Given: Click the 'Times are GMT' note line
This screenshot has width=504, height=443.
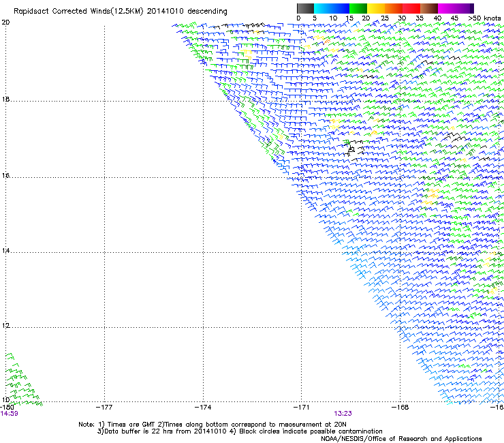Looking at the screenshot, I should tap(212, 425).
